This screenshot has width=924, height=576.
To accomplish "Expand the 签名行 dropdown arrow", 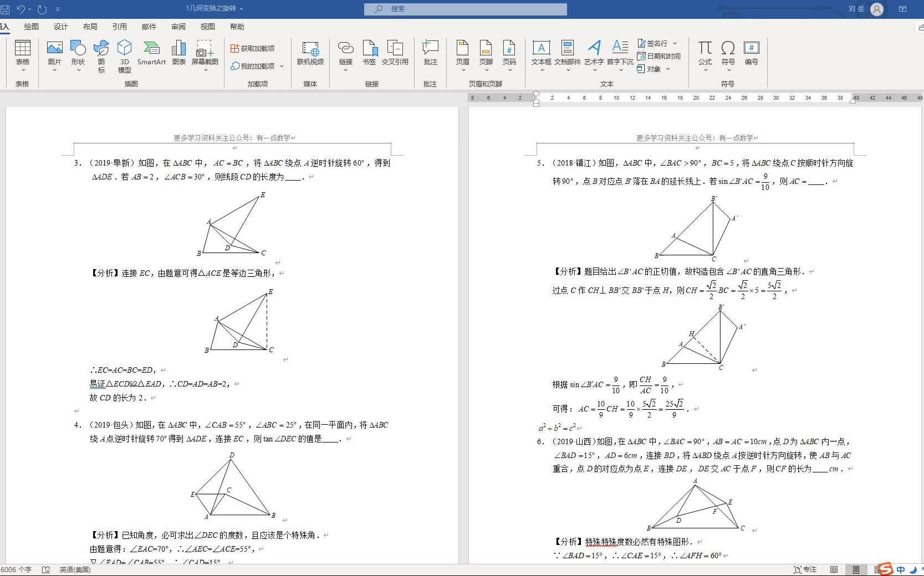I will click(675, 43).
